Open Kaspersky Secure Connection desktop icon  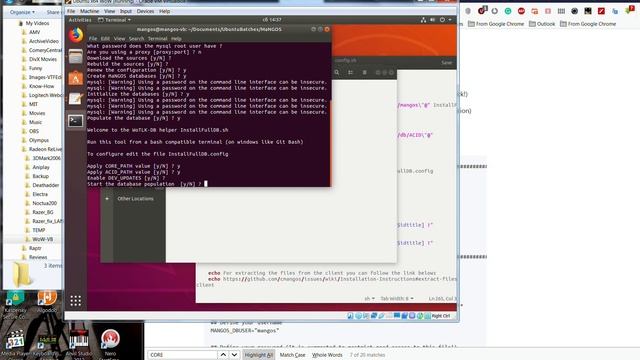point(15,305)
